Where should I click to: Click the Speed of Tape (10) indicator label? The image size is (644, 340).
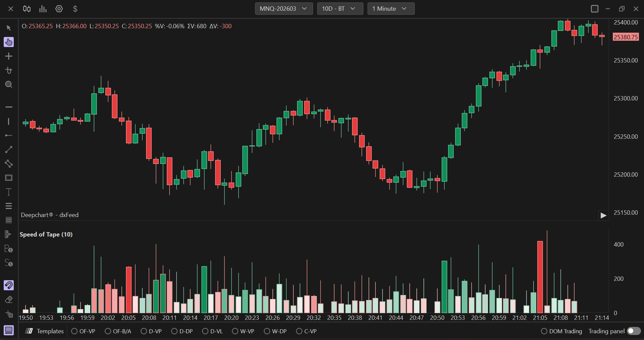coord(46,235)
